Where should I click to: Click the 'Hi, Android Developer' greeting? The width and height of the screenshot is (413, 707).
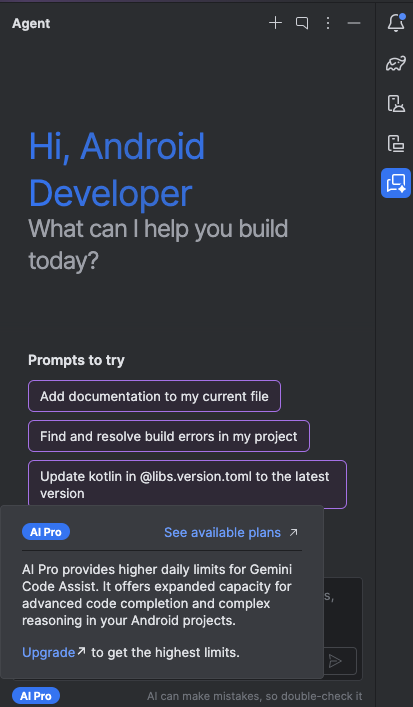coord(117,170)
